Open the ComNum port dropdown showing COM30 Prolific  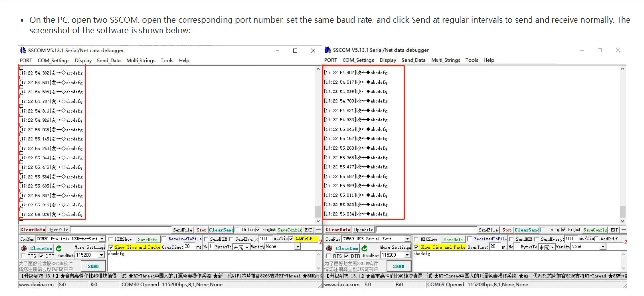[70, 239]
